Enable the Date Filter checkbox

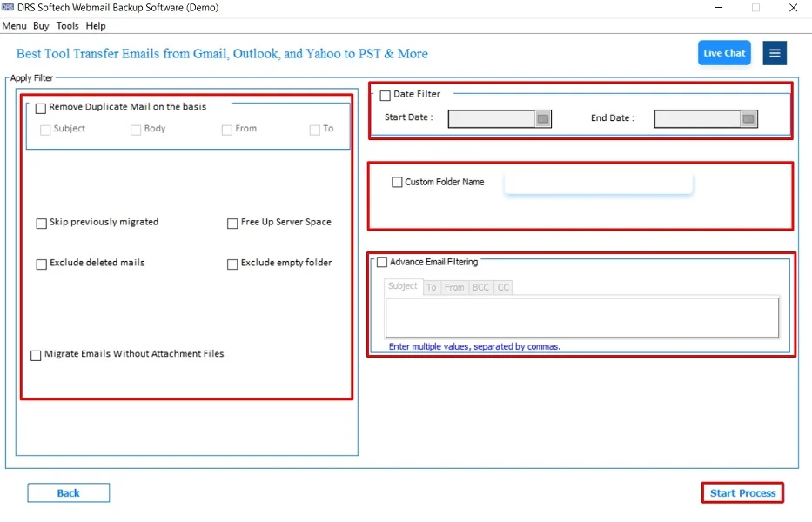pos(386,94)
